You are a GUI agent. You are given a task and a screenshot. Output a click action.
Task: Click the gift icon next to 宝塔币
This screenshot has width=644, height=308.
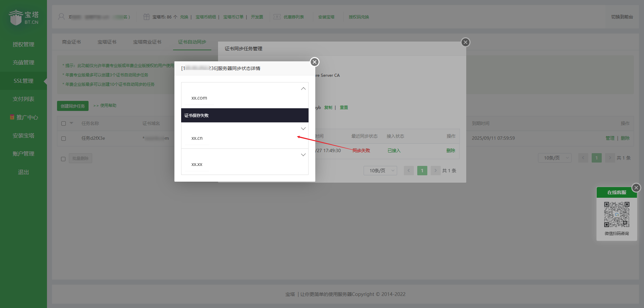[x=146, y=17]
